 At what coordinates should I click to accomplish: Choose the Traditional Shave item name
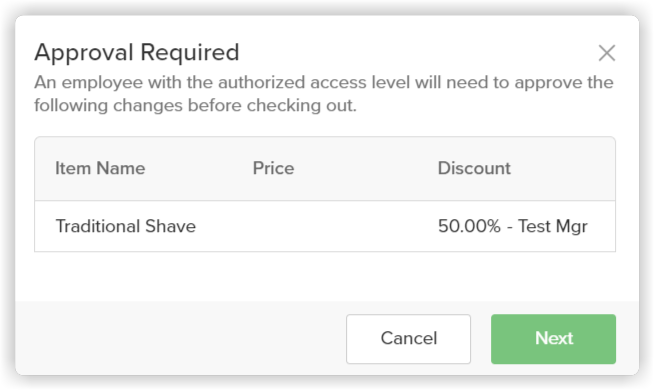[126, 226]
